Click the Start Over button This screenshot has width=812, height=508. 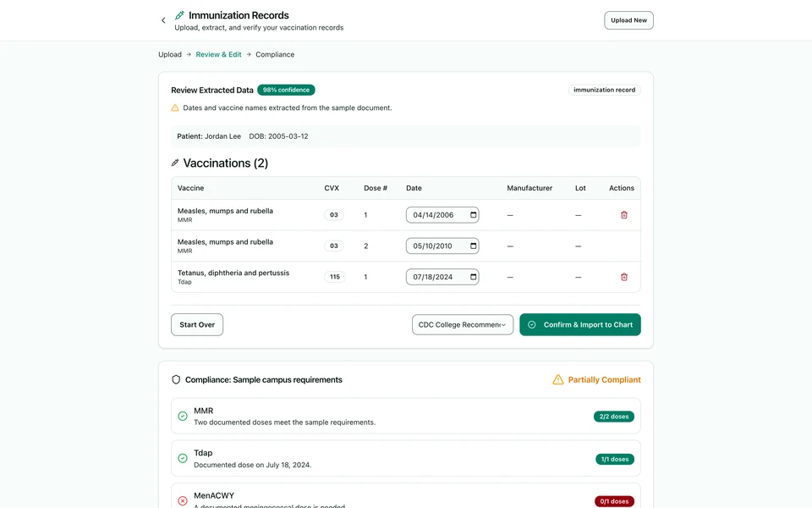point(197,324)
